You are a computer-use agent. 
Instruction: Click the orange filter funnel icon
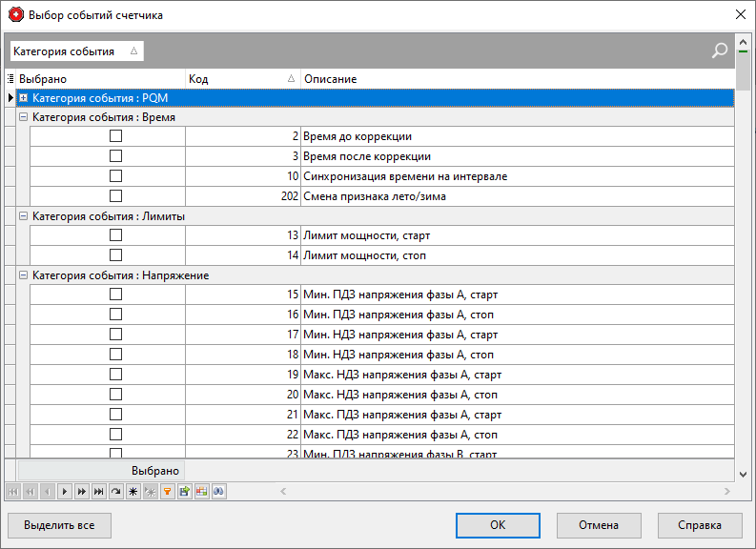[x=167, y=492]
